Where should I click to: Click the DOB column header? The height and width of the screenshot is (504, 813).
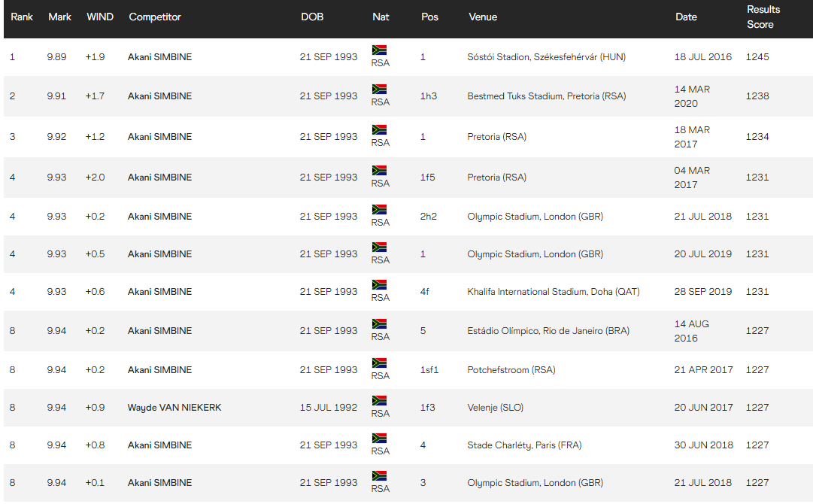[x=312, y=17]
